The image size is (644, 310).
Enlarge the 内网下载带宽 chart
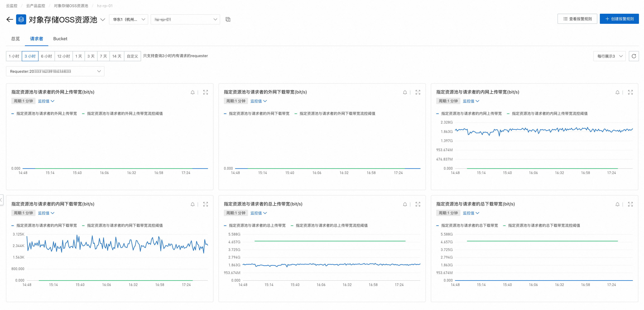(x=206, y=204)
